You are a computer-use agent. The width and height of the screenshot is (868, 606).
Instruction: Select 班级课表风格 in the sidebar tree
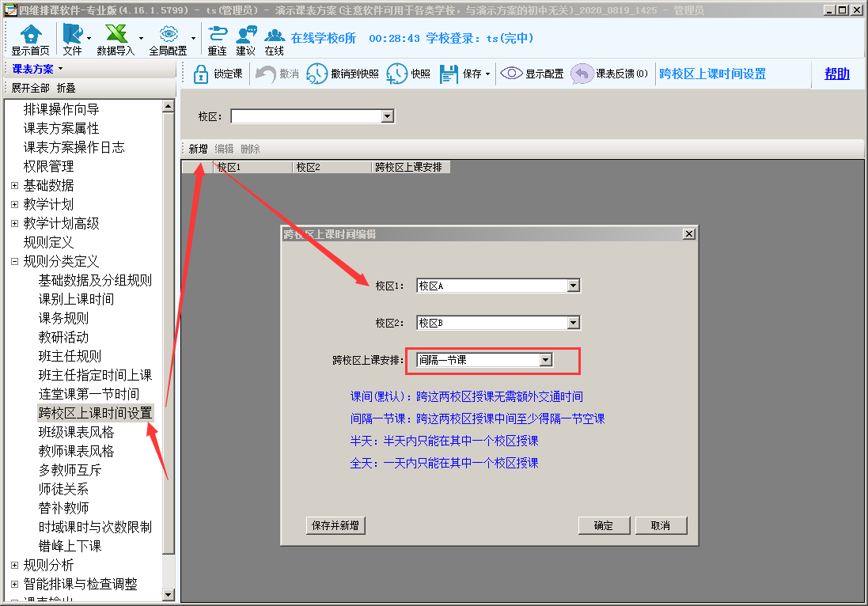pyautogui.click(x=76, y=432)
